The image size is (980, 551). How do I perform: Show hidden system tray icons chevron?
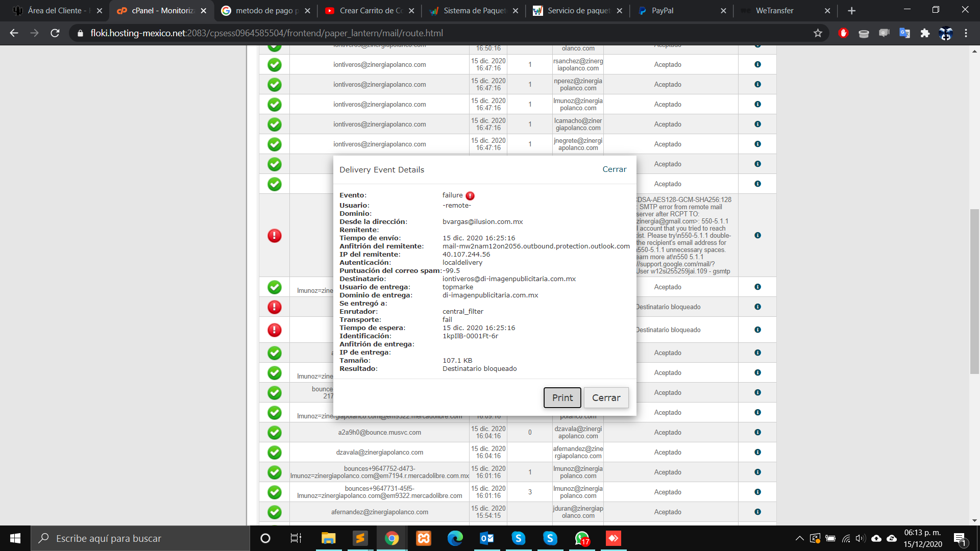point(799,538)
